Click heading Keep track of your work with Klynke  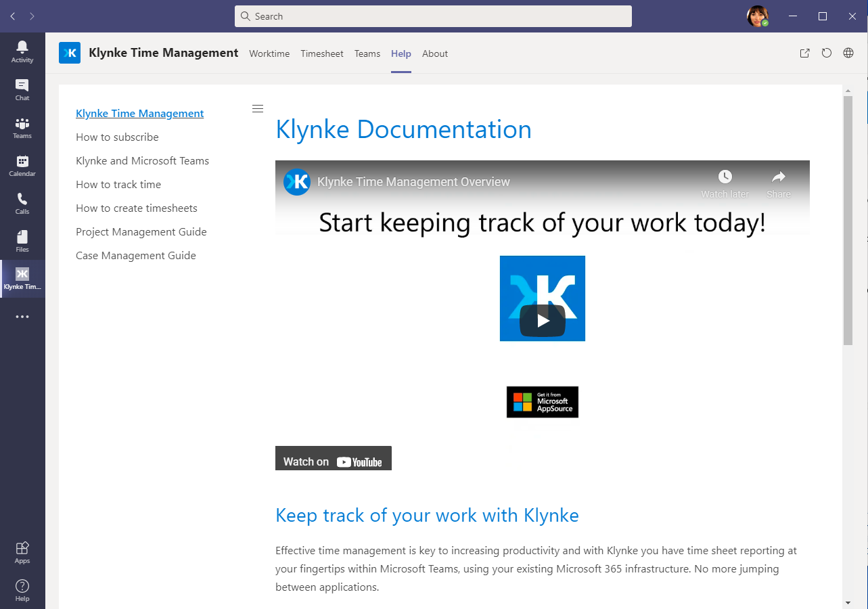(427, 515)
